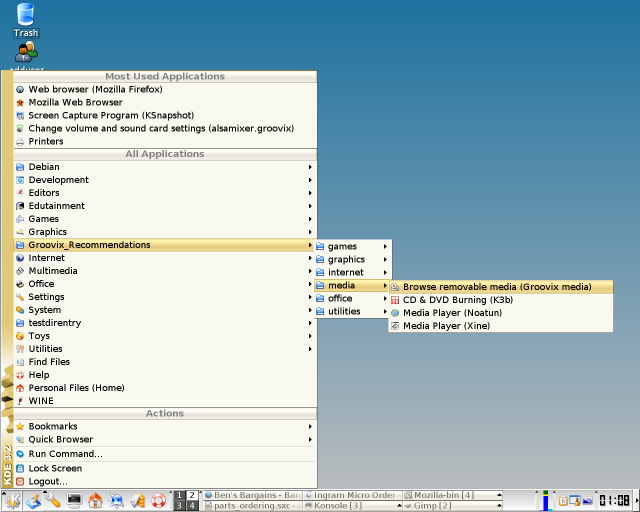The image size is (640, 512).
Task: Expand the Office submenu in All Applications
Action: pos(165,284)
